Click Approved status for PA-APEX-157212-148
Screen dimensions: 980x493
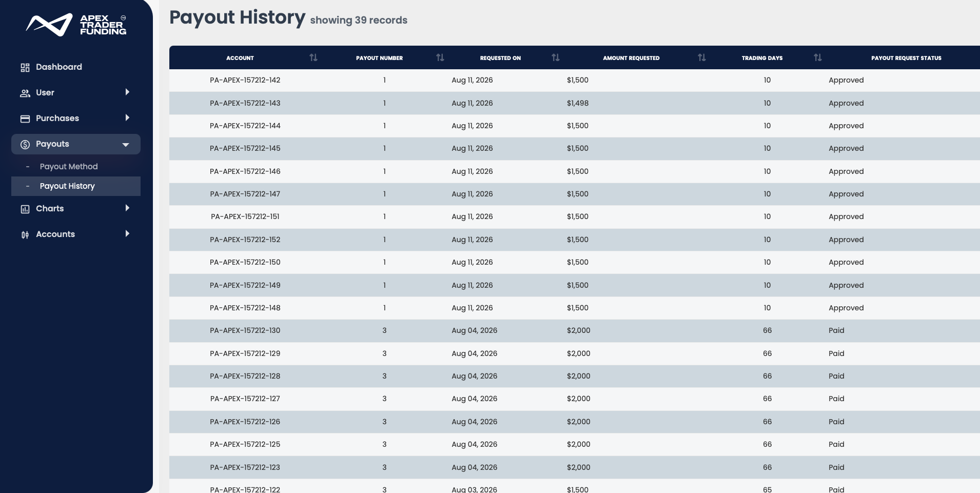(846, 308)
